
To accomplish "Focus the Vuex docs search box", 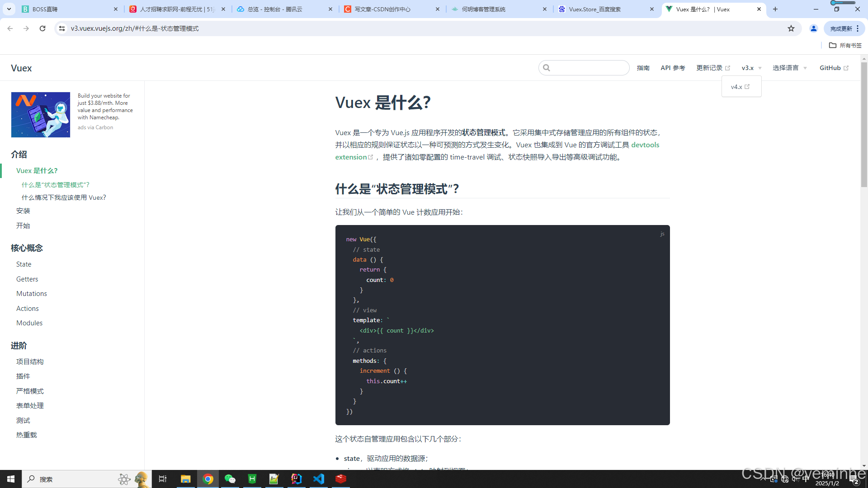I will [588, 68].
